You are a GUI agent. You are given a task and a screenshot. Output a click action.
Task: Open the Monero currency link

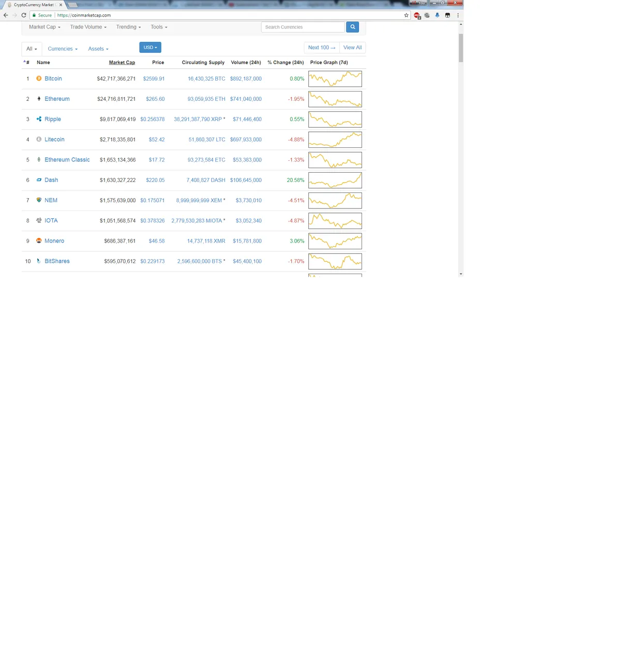click(x=54, y=241)
